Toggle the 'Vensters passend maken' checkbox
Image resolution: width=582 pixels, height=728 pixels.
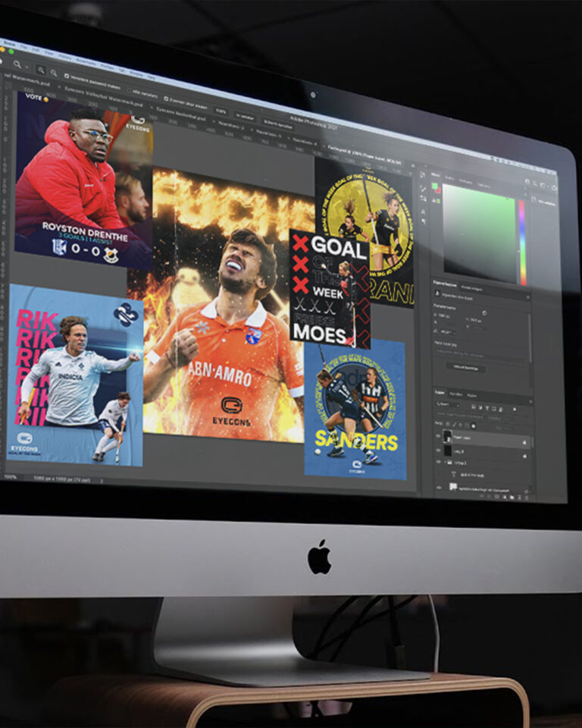[67, 76]
